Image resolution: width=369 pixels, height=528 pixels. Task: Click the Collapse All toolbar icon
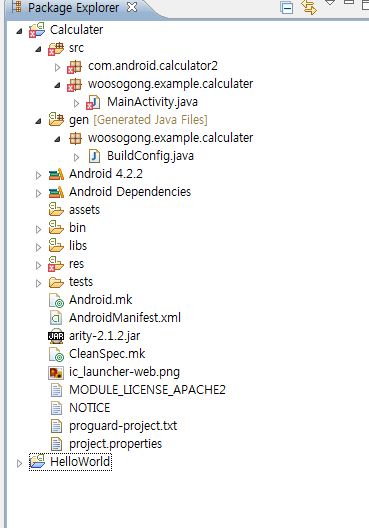coord(287,8)
